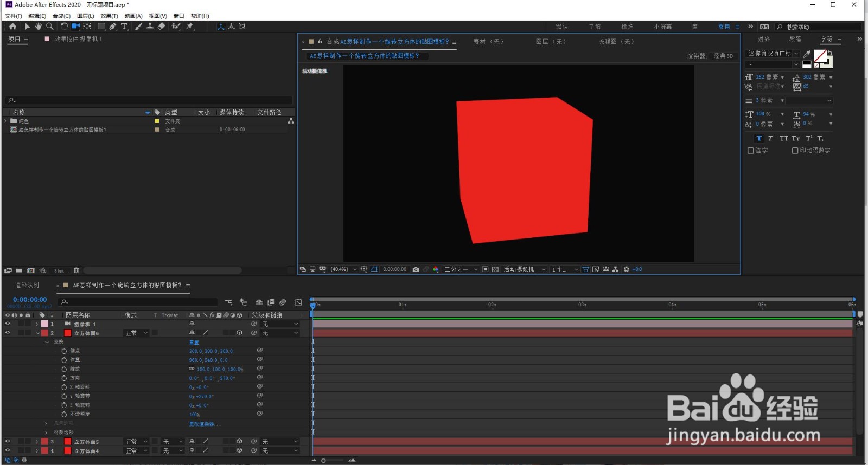Hide the 立方体面4 layer eye
868x465 pixels.
[8, 450]
